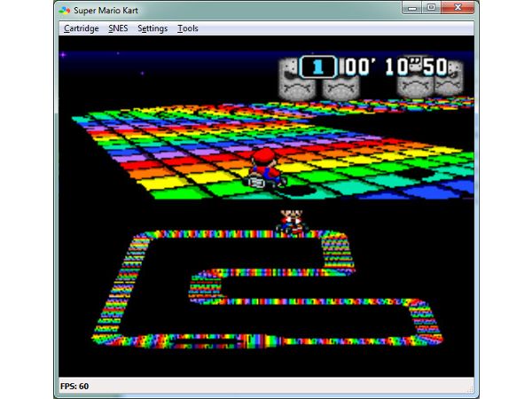Screen dimensions: 532x399
Task: Minimize the Super Mario Kart window
Action: 412,8
